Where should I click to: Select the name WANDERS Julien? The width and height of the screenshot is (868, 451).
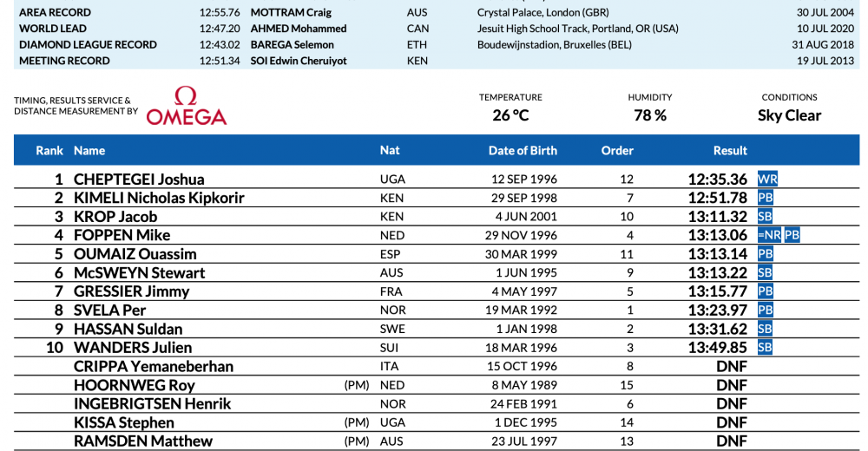(x=133, y=348)
